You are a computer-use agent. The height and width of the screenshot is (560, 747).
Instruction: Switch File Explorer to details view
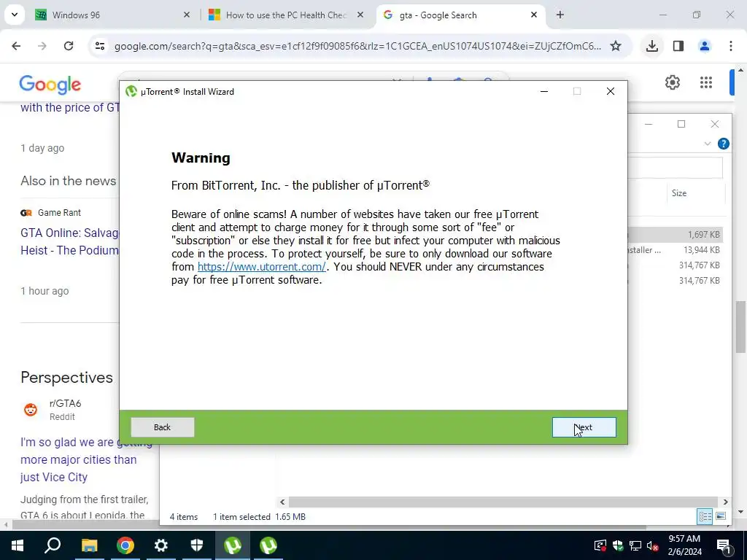pos(705,516)
